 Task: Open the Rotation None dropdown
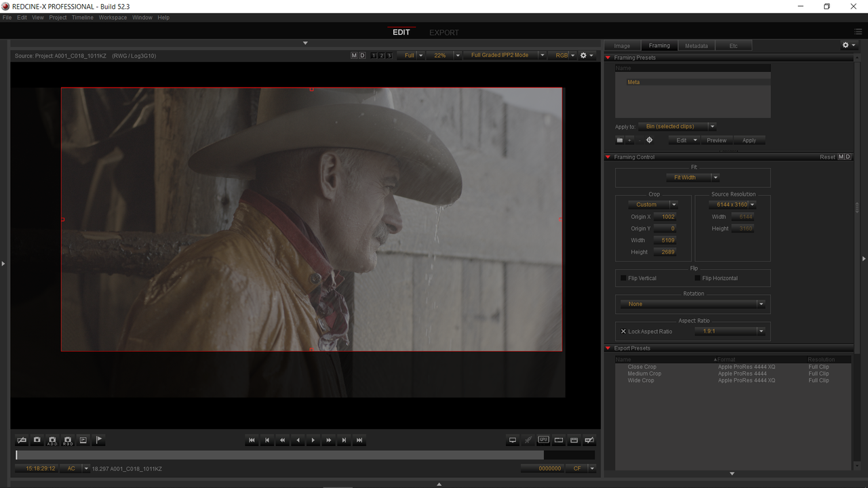click(692, 304)
